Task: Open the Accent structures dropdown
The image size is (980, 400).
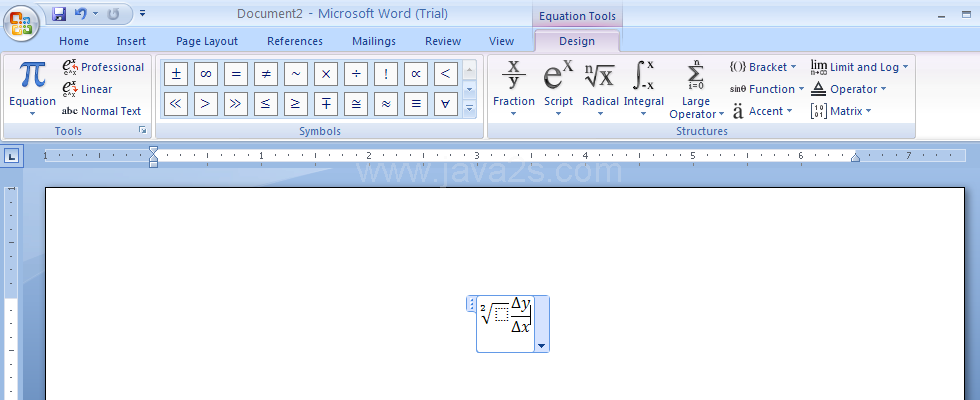Action: pos(762,111)
